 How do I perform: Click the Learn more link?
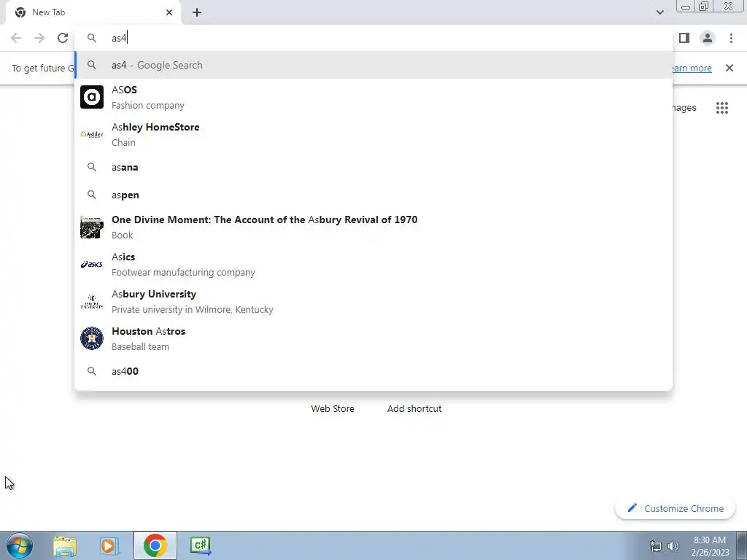click(x=692, y=68)
